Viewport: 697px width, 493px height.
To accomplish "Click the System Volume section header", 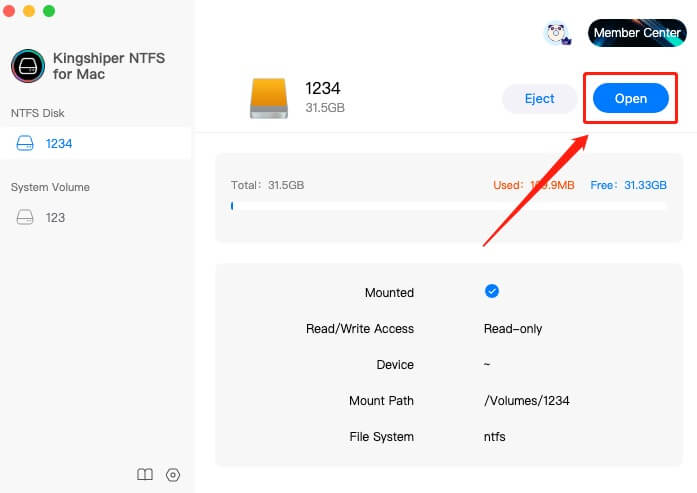I will pos(50,187).
